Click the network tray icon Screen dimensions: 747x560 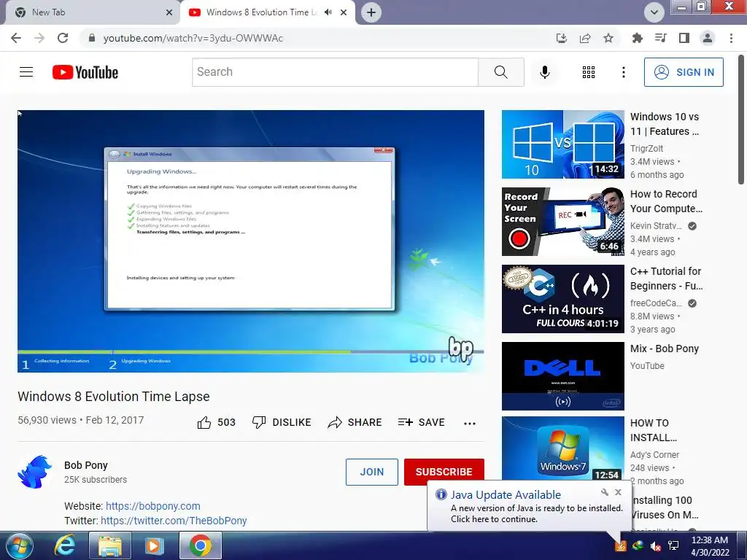pyautogui.click(x=673, y=545)
